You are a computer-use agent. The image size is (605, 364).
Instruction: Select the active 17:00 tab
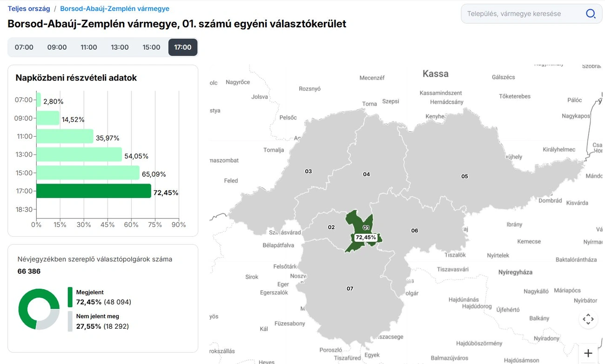pyautogui.click(x=183, y=47)
